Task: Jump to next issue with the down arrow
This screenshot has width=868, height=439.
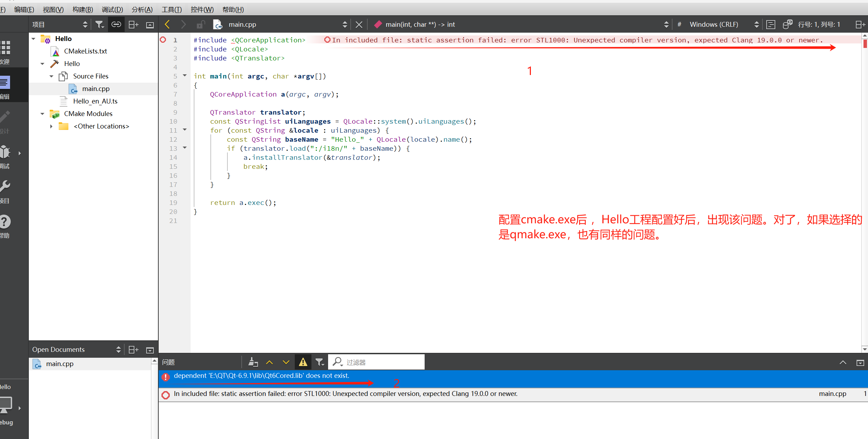Action: [x=285, y=362]
